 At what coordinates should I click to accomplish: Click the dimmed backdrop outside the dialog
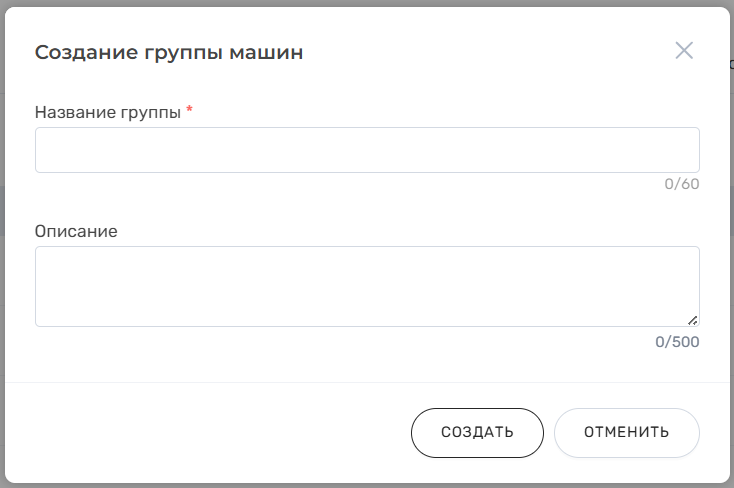coord(3,200)
